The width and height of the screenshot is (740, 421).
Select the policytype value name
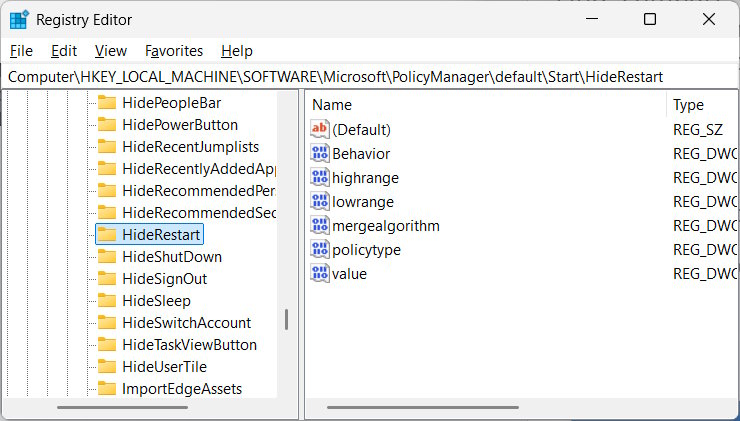point(366,250)
